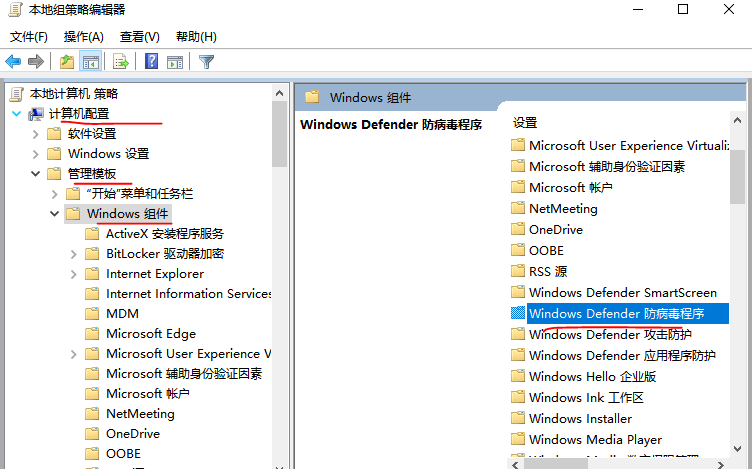Click folder icon of Windows Defender SmartScreen
The width and height of the screenshot is (752, 469).
[518, 292]
